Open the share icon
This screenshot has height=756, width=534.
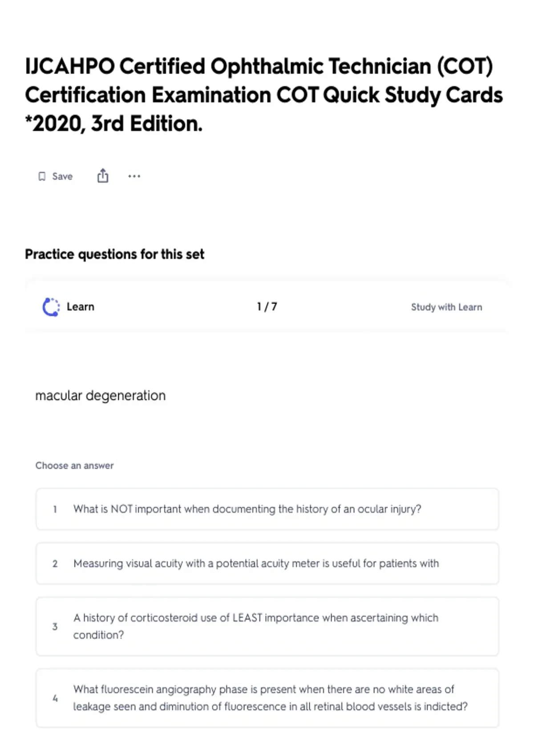click(x=103, y=176)
